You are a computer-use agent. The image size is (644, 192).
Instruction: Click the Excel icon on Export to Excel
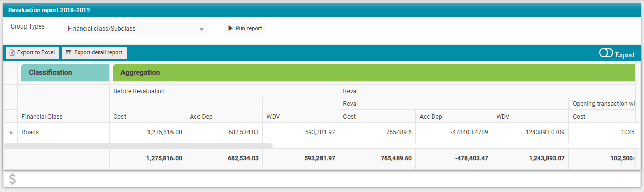tap(12, 52)
